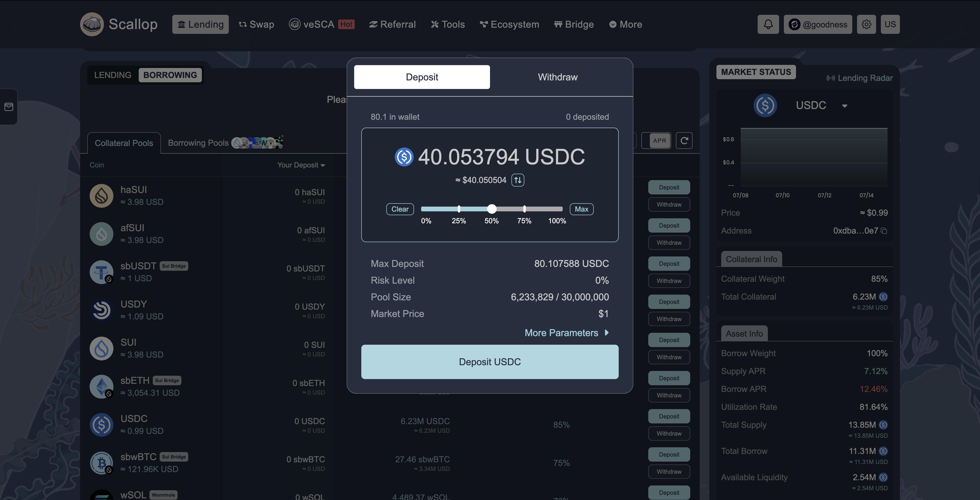Click Deposit button for haSUI row
Viewport: 980px width, 500px height.
[669, 187]
